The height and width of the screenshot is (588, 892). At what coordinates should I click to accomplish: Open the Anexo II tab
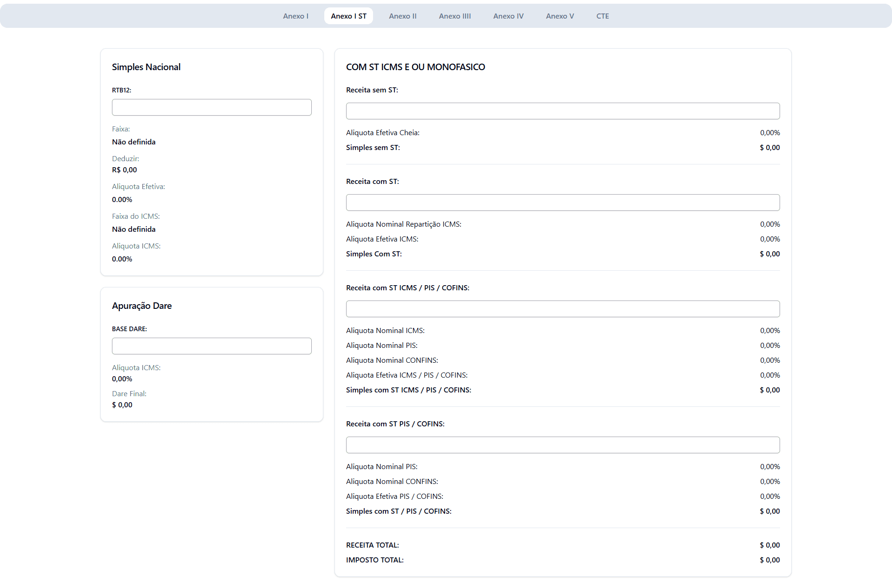click(x=402, y=16)
